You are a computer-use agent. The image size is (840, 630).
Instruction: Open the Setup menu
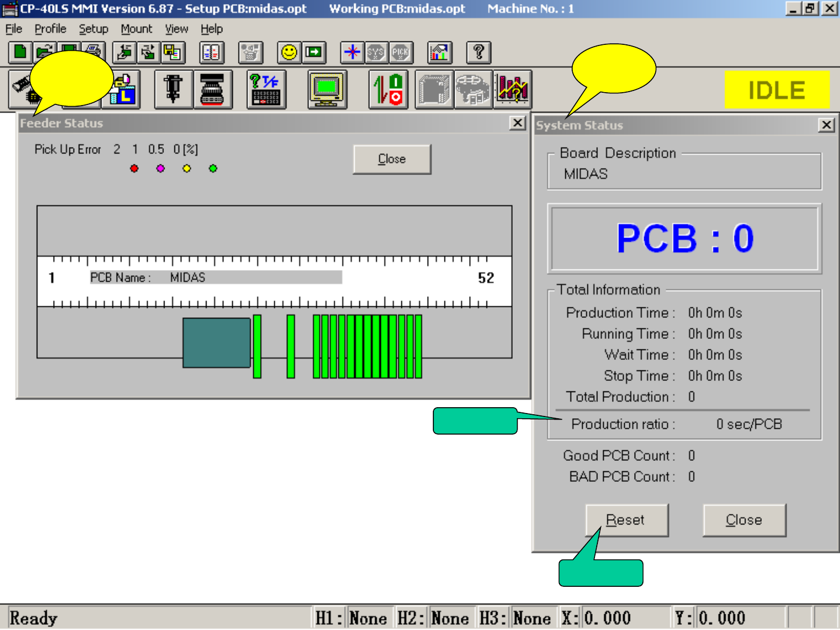click(93, 29)
